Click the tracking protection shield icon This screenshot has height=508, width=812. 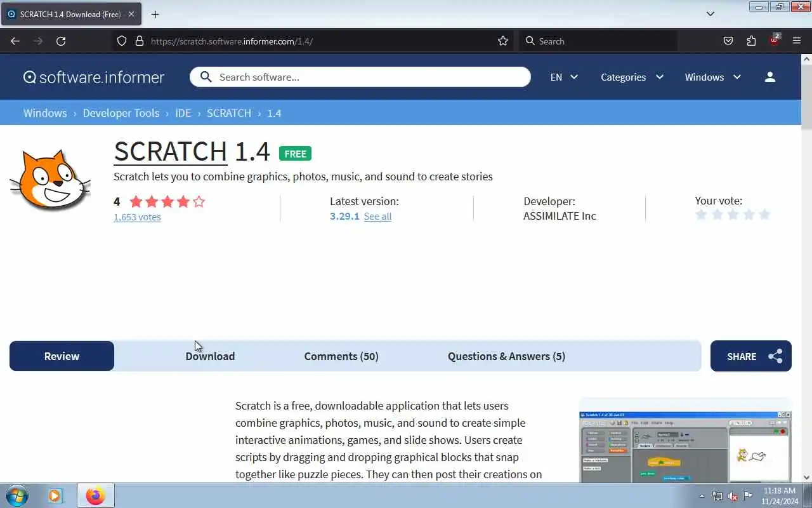point(122,41)
